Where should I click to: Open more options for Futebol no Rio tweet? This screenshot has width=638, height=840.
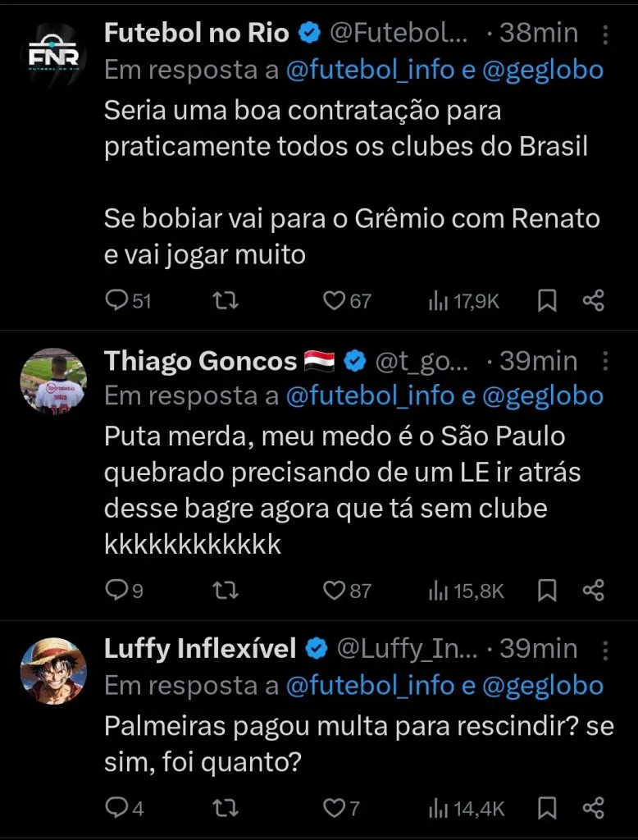pyautogui.click(x=605, y=34)
